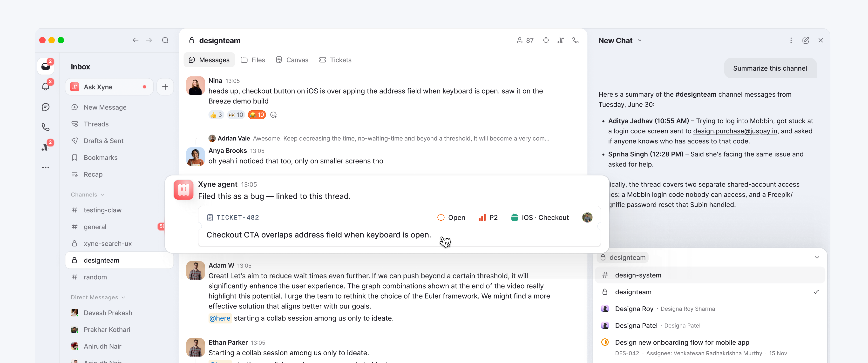Toggle the laughing reaction showing 10
Screen dimensions: 868x363
[x=257, y=115]
